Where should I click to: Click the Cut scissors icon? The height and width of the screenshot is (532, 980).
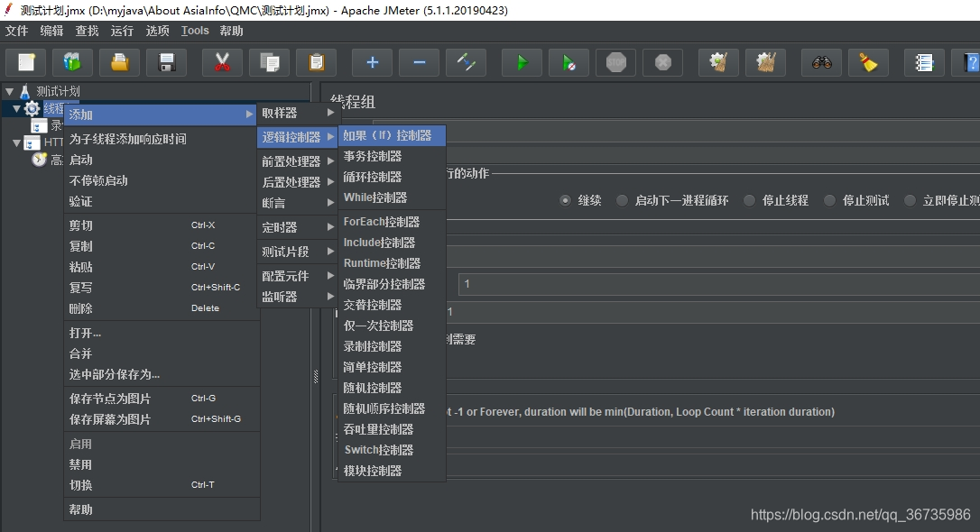(222, 62)
